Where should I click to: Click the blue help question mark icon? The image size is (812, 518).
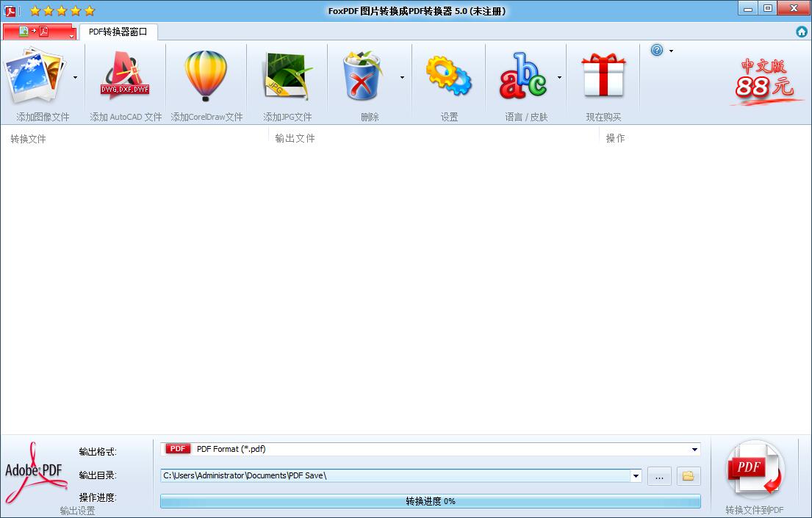click(x=657, y=50)
